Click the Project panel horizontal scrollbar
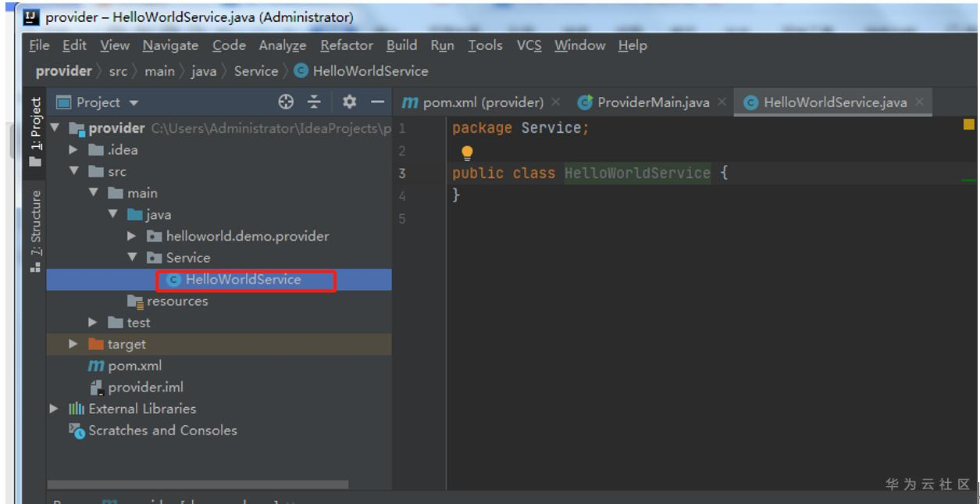The image size is (980, 504). click(x=198, y=484)
